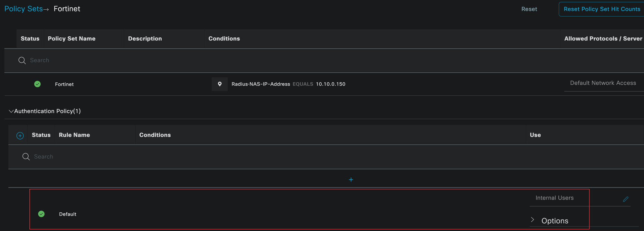Image resolution: width=644 pixels, height=231 pixels.
Task: Click the authentication policy search magnifier icon
Action: coord(26,157)
